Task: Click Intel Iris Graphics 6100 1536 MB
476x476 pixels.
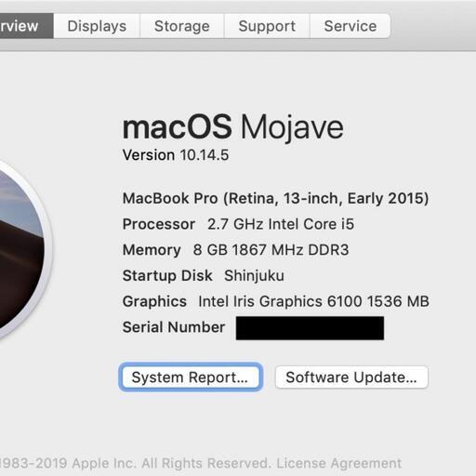Action: click(313, 301)
